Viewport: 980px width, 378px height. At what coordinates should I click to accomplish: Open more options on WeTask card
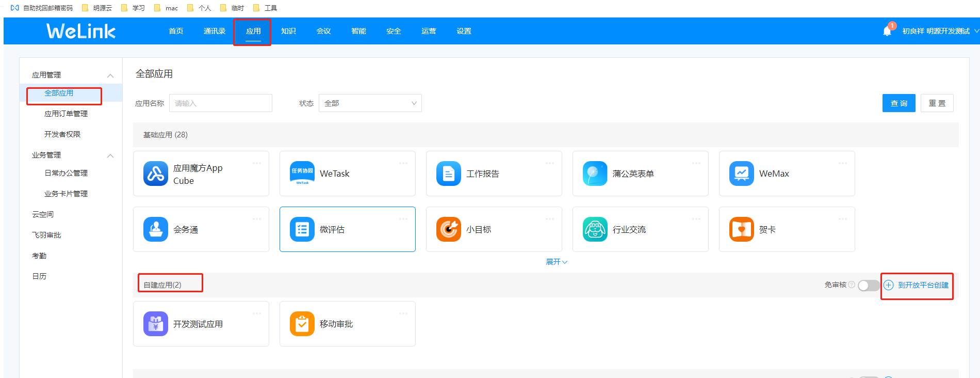(x=403, y=163)
